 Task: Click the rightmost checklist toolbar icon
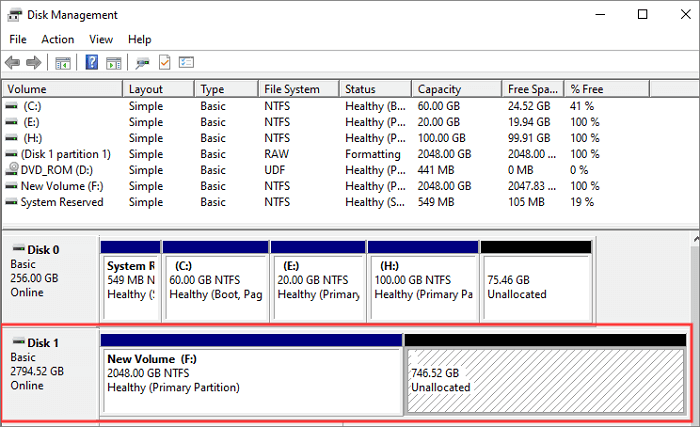(x=186, y=62)
